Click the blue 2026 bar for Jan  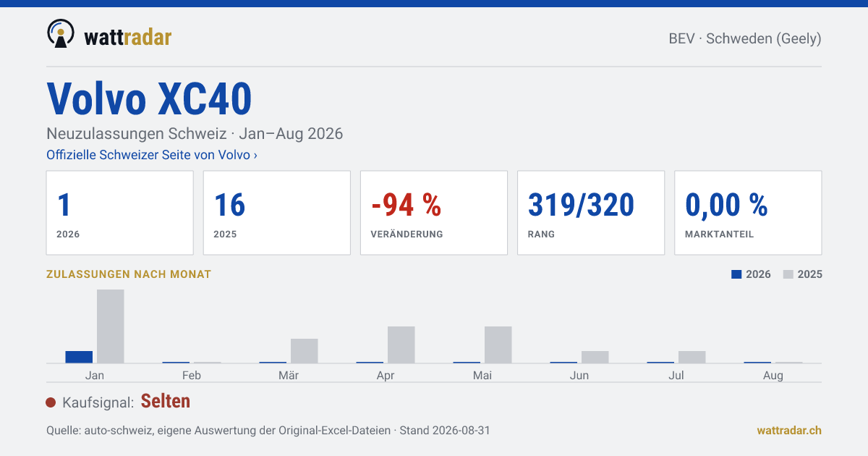(x=79, y=357)
